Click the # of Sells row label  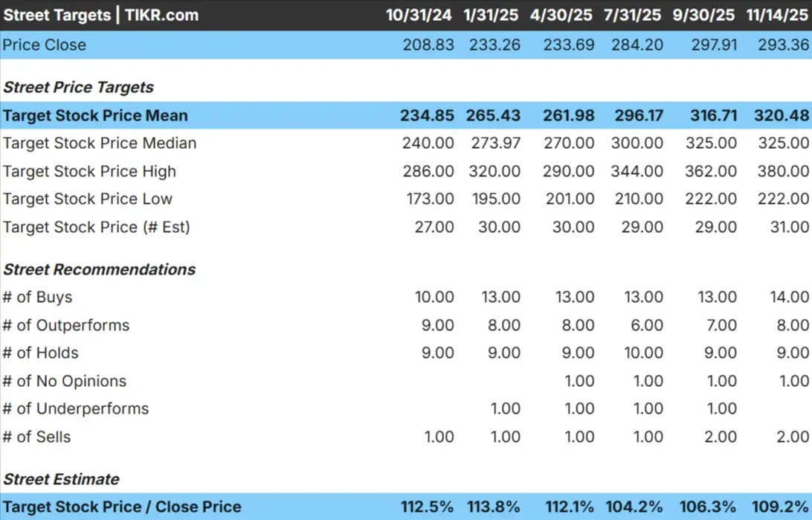(36, 437)
